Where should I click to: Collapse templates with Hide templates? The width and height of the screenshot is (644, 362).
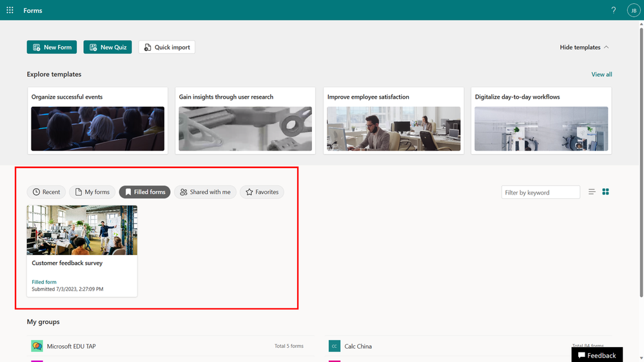[584, 47]
